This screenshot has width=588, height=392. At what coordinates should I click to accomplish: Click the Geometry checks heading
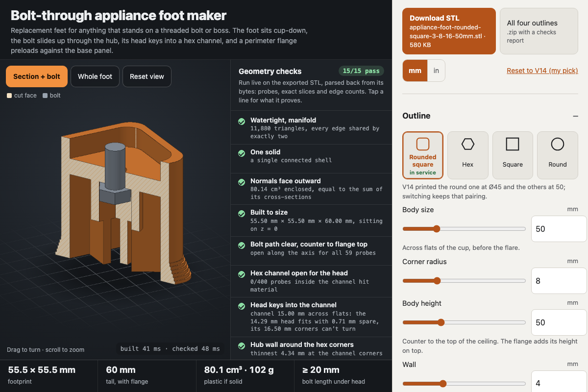pyautogui.click(x=270, y=71)
